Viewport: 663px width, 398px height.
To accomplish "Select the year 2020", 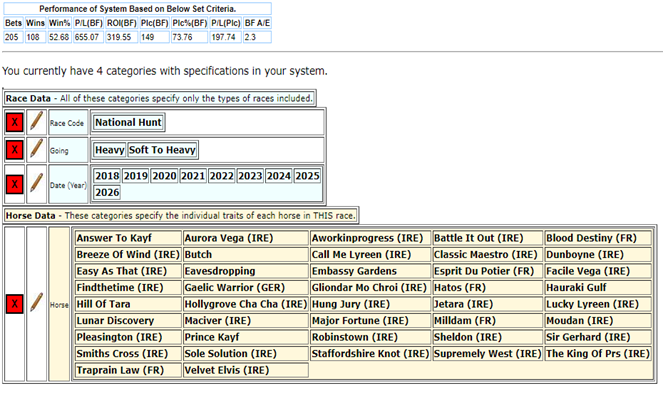I will (164, 176).
